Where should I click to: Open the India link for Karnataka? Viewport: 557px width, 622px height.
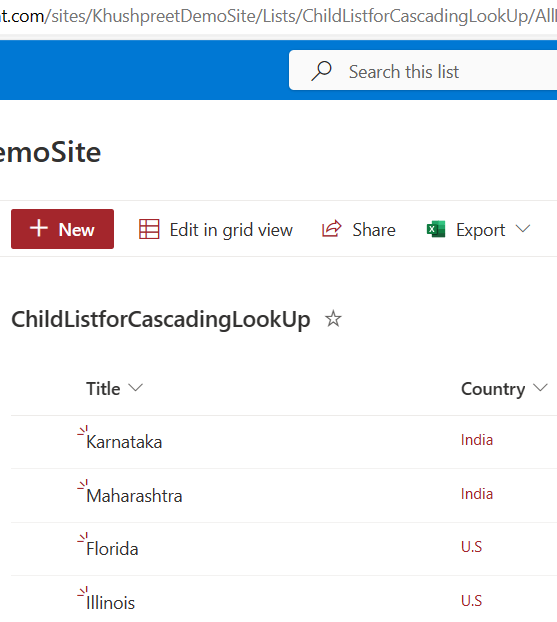(x=477, y=440)
